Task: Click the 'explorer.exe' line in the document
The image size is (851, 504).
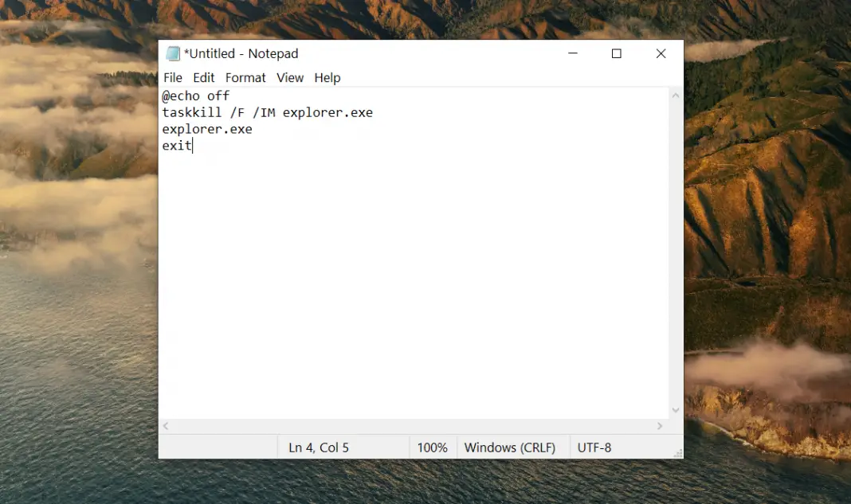Action: tap(207, 129)
